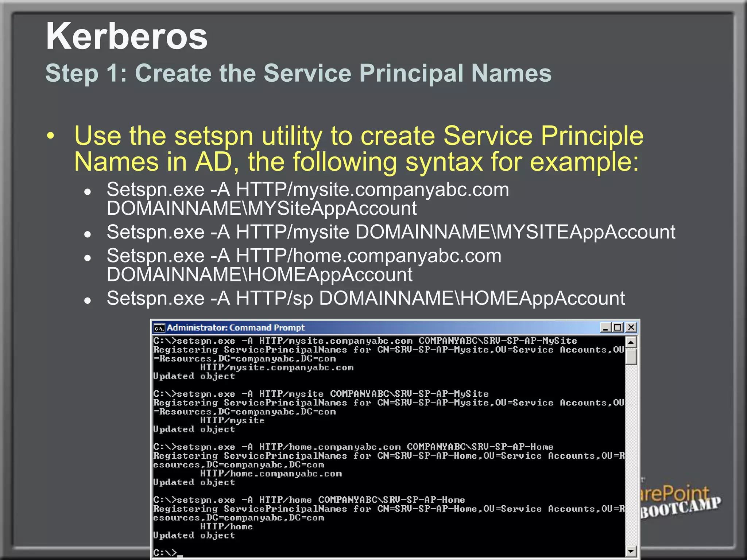The image size is (747, 560).
Task: Click the indented console output 'HTTP/mysite.companyabc.com'
Action: 277,367
